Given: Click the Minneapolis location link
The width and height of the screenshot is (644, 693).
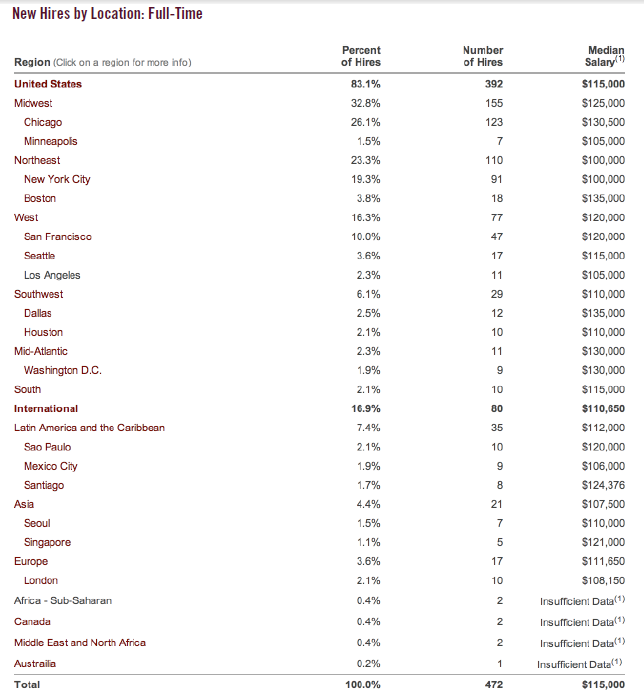Looking at the screenshot, I should (50, 141).
